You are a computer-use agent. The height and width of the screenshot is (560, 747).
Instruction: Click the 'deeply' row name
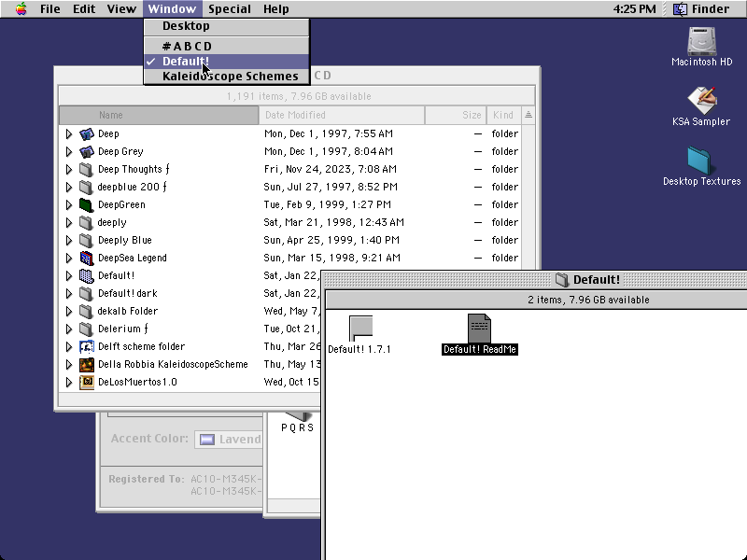112,222
